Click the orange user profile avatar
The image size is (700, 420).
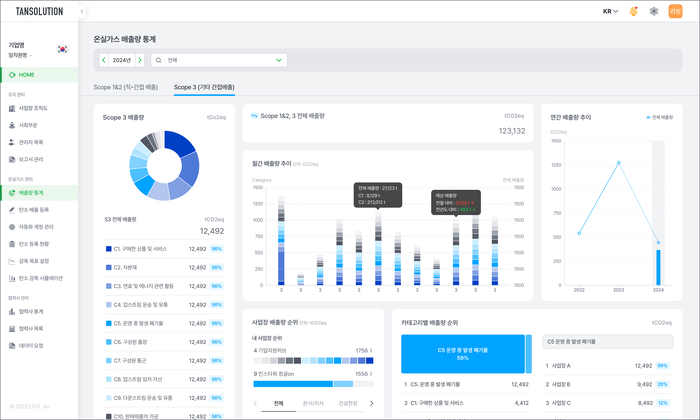(x=676, y=12)
